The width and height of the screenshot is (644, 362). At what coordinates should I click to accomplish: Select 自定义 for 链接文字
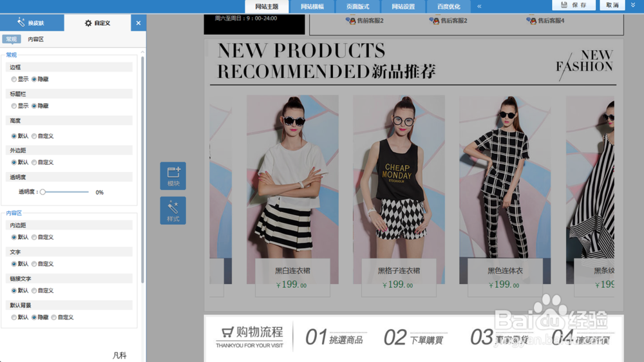click(x=34, y=291)
